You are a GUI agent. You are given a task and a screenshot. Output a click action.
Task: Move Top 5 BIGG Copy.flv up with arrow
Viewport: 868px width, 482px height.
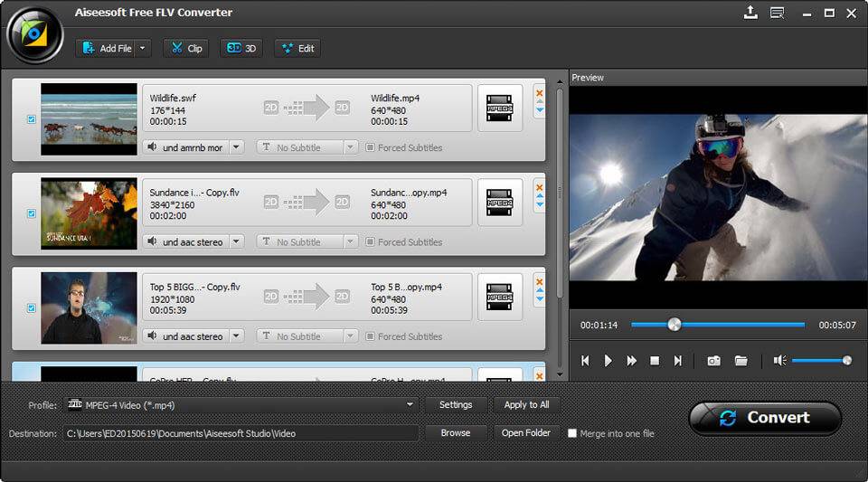(x=539, y=291)
